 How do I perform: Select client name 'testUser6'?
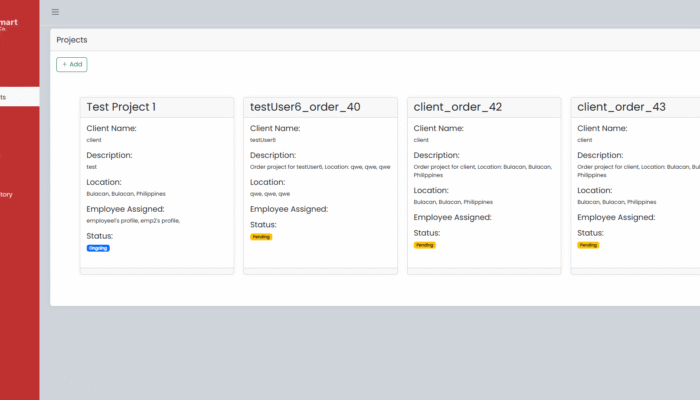[263, 140]
